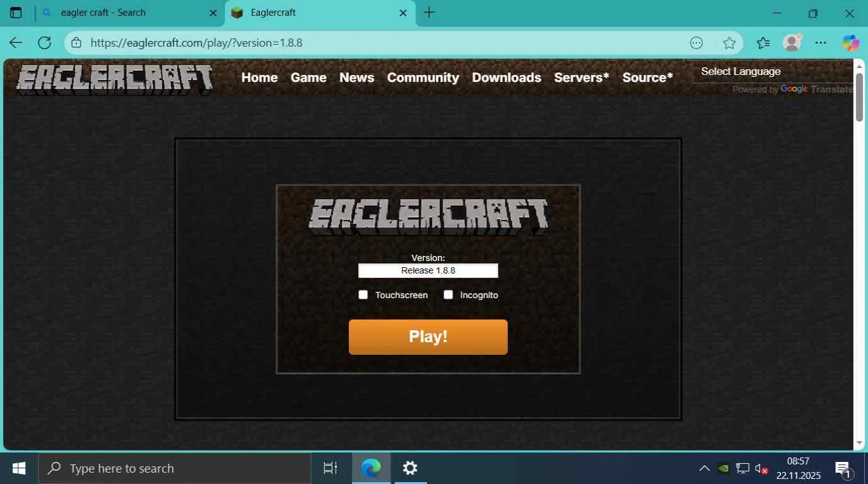Visit the Community page
The height and width of the screenshot is (484, 868).
click(423, 78)
